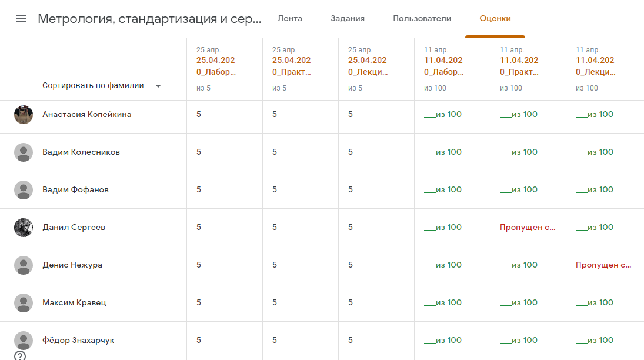Click Максим Кравец's default avatar
This screenshot has height=360, width=644.
(24, 303)
